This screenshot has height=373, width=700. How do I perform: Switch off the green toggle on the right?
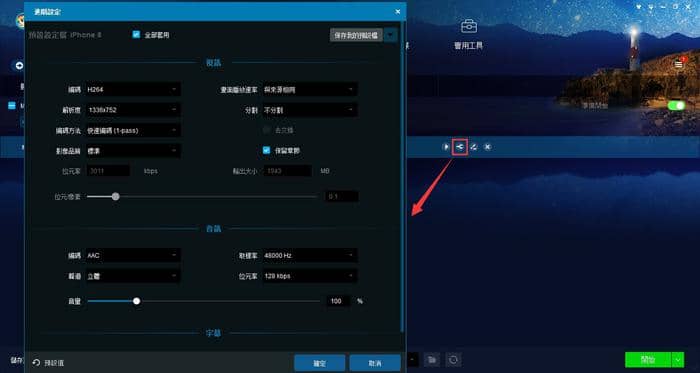tap(676, 106)
